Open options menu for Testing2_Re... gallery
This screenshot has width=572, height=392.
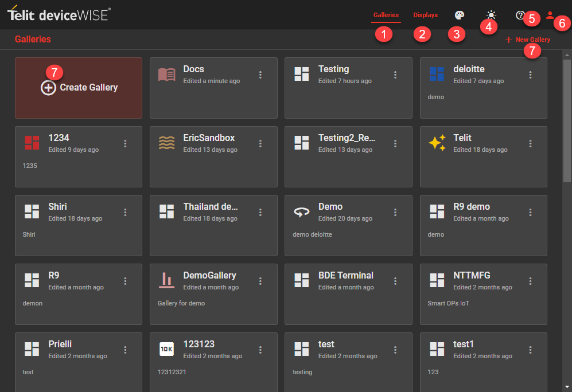point(395,143)
